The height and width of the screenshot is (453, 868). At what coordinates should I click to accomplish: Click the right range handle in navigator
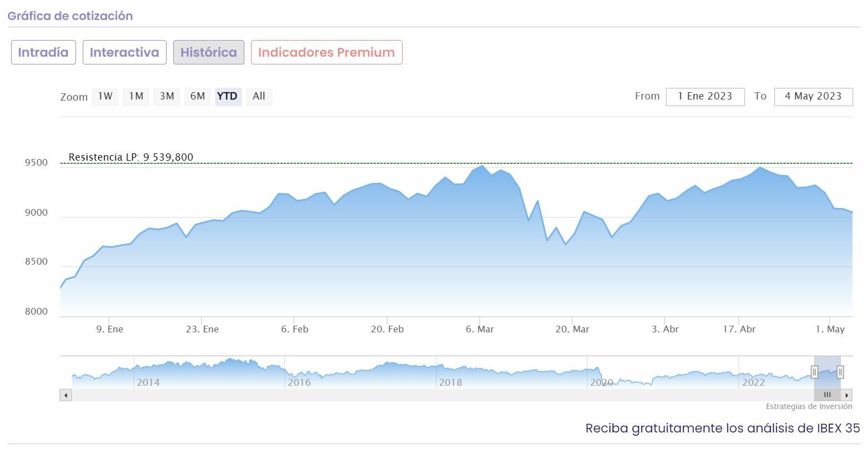pyautogui.click(x=840, y=372)
